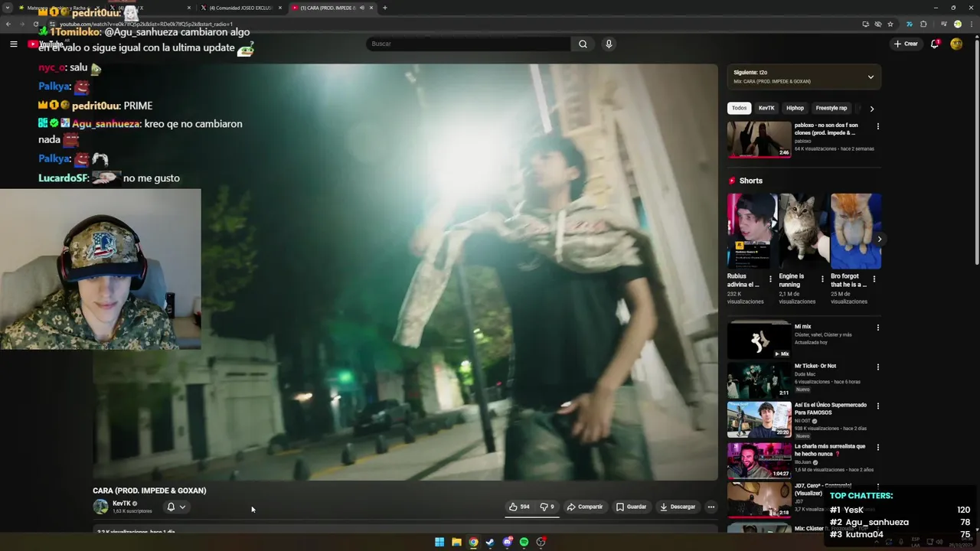Open pabloxo no son dos thumbnail

pos(759,139)
